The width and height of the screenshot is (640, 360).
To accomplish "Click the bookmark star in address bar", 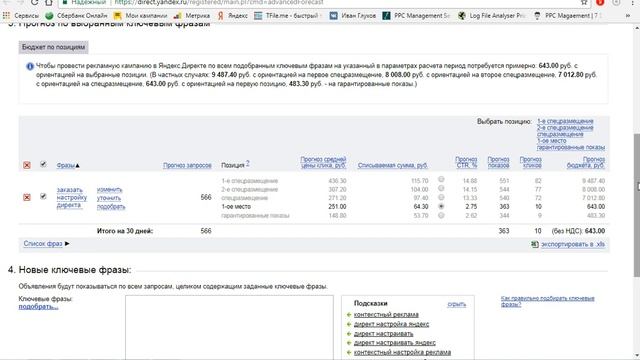I will click(x=584, y=2).
